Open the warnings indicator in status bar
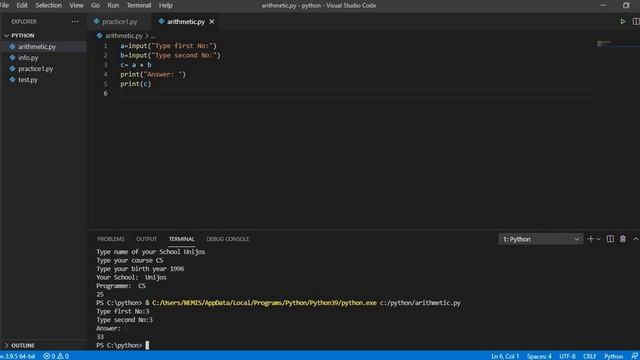The image size is (640, 360). (x=63, y=356)
